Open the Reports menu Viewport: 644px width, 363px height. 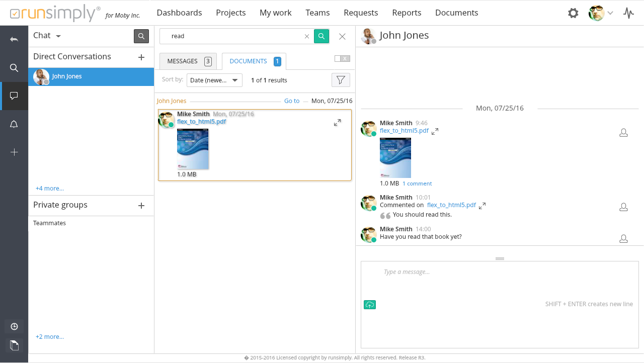(407, 13)
